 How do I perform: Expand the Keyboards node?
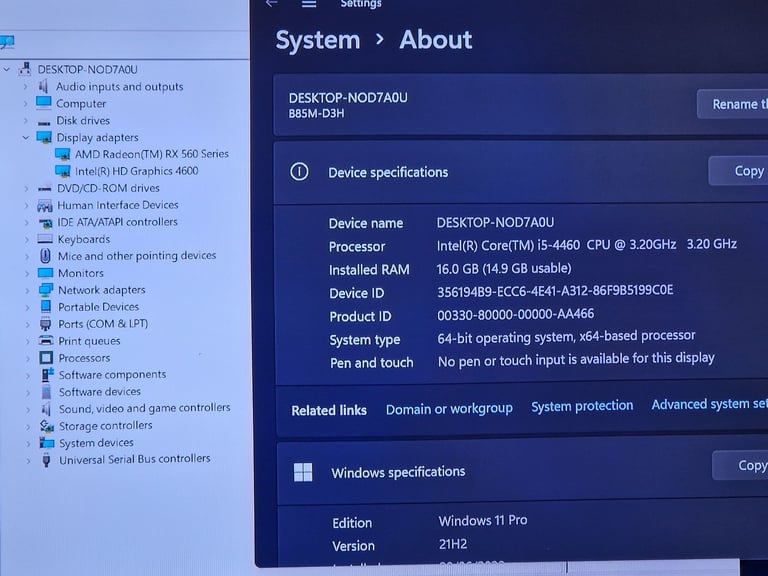tap(26, 240)
